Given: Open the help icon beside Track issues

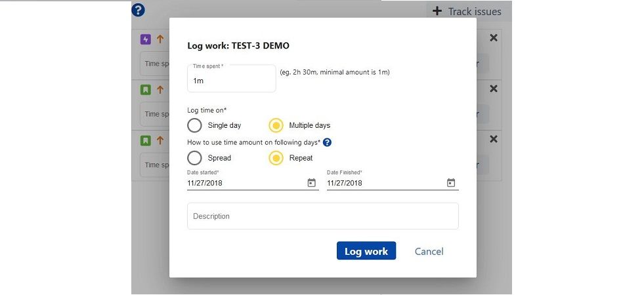Looking at the screenshot, I should (138, 10).
